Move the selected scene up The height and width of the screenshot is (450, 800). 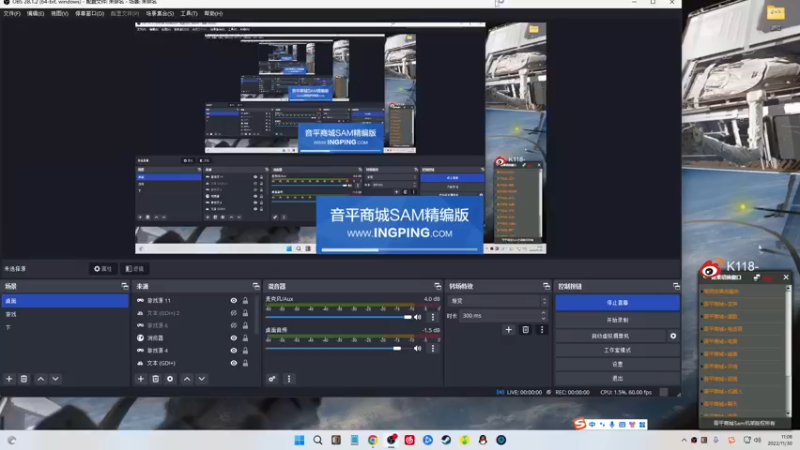tap(41, 379)
